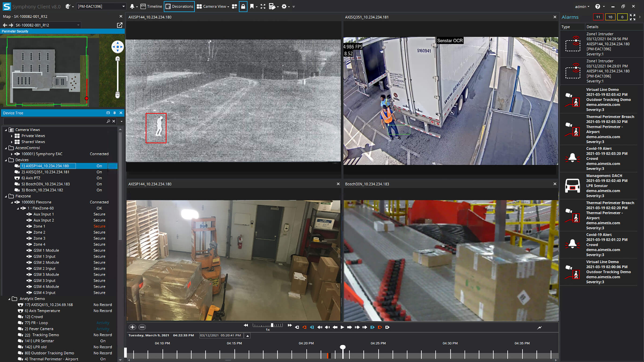Open the Camera View dropdown arrow
Screen dimensions: 644x362
click(227, 6)
